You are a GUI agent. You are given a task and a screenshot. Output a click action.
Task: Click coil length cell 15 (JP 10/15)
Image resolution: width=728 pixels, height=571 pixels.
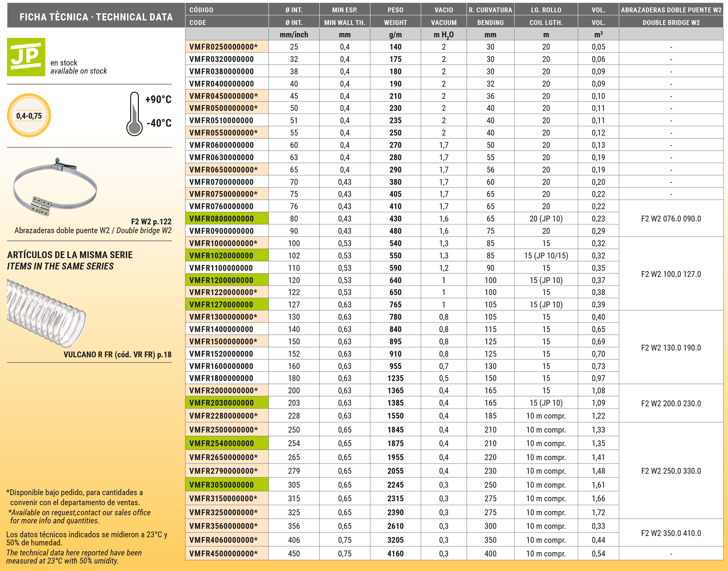[546, 256]
